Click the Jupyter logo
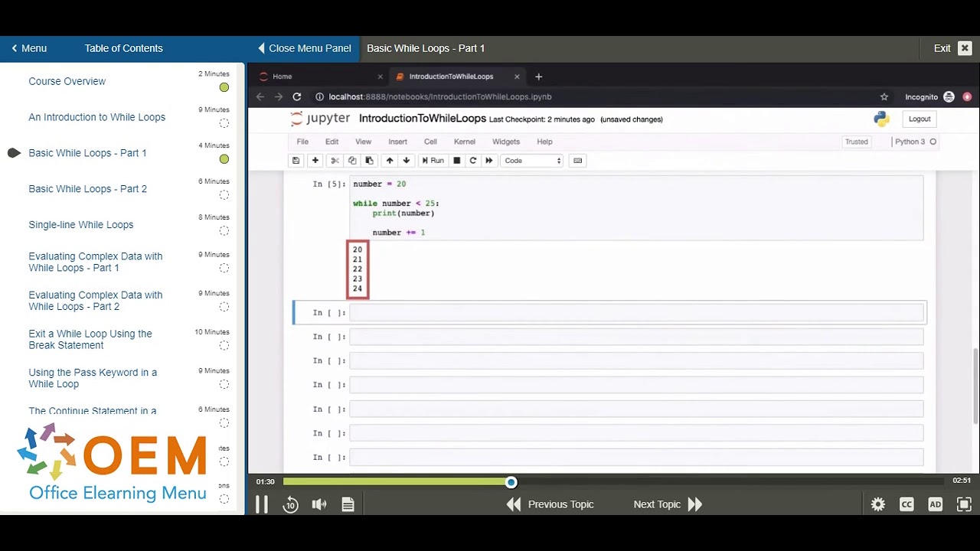The width and height of the screenshot is (980, 551). 320,119
